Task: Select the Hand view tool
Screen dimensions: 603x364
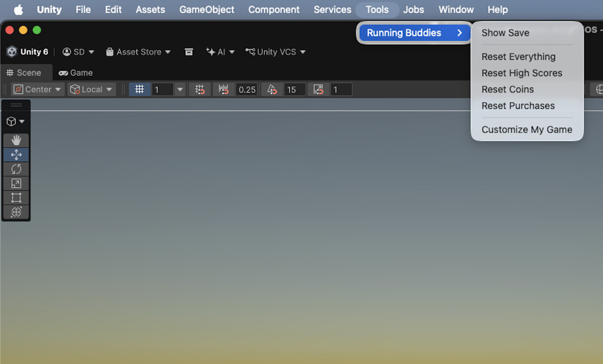Action: click(16, 140)
